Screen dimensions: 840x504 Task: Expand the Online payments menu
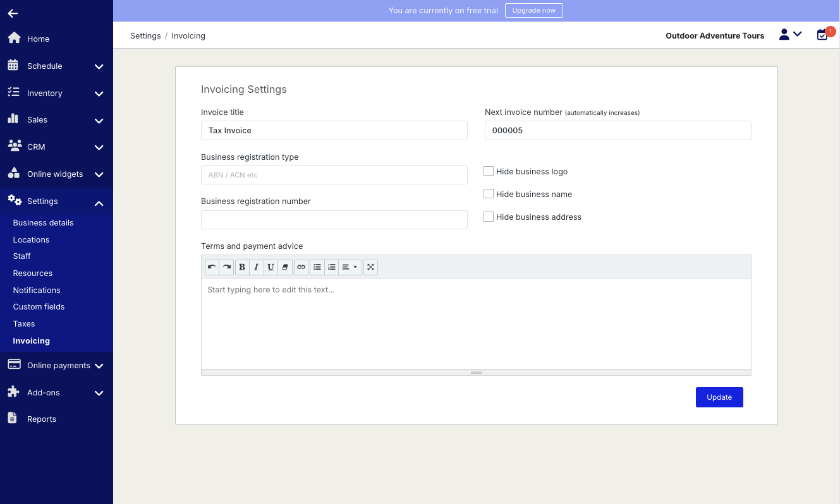click(x=56, y=366)
